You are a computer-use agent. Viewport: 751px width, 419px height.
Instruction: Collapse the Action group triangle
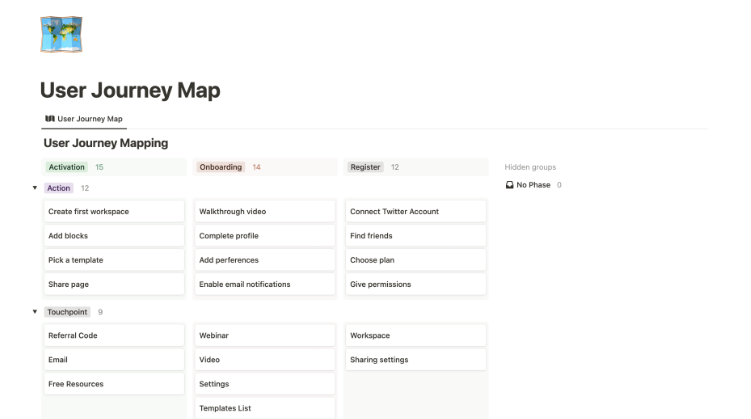point(35,188)
